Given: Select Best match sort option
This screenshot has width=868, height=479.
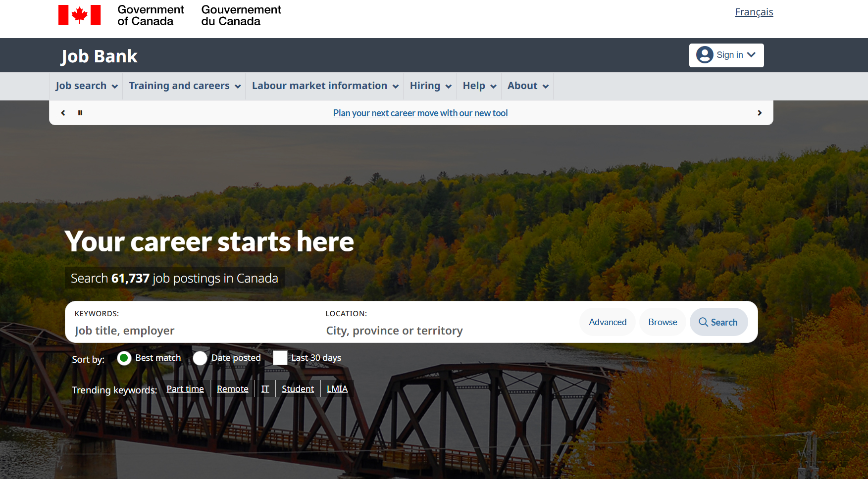Looking at the screenshot, I should pyautogui.click(x=124, y=358).
